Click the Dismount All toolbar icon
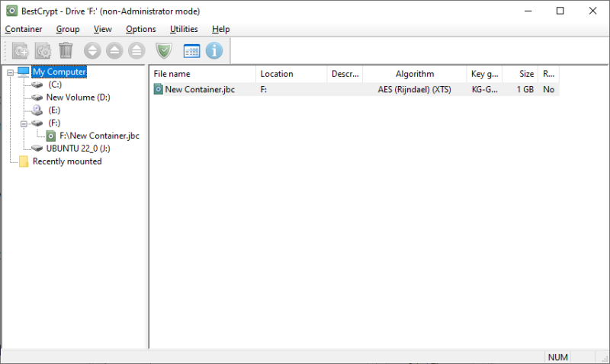610x364 pixels. point(137,50)
